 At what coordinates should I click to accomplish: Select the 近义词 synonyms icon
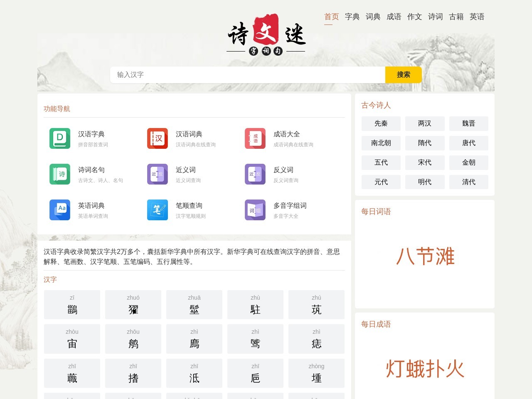tap(157, 174)
